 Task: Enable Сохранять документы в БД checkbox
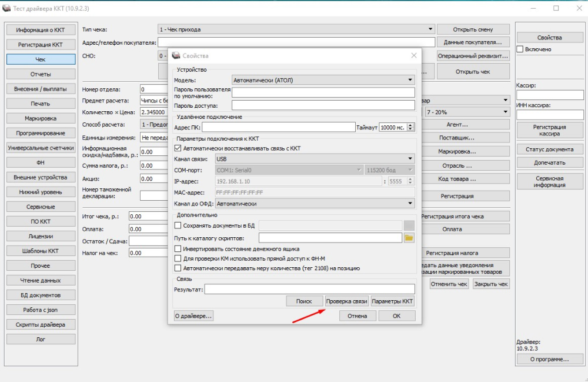point(178,225)
